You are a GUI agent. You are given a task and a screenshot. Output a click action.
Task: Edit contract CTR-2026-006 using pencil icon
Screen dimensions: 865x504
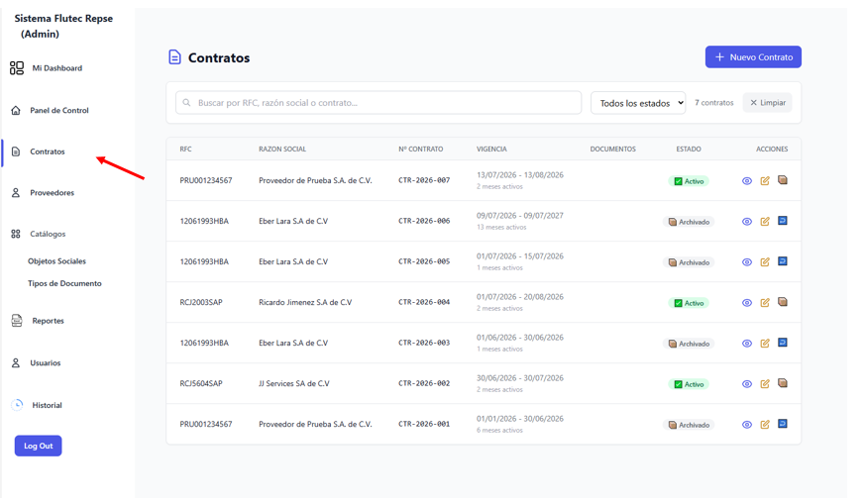pyautogui.click(x=765, y=221)
